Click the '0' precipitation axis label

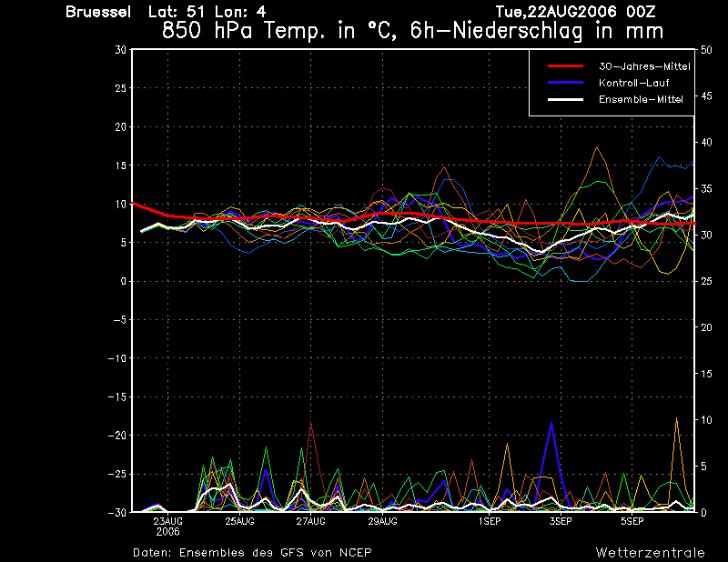tap(703, 512)
